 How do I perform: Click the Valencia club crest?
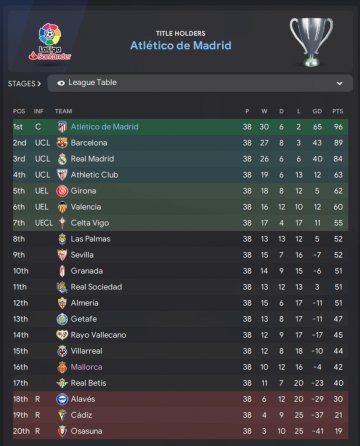(x=62, y=207)
